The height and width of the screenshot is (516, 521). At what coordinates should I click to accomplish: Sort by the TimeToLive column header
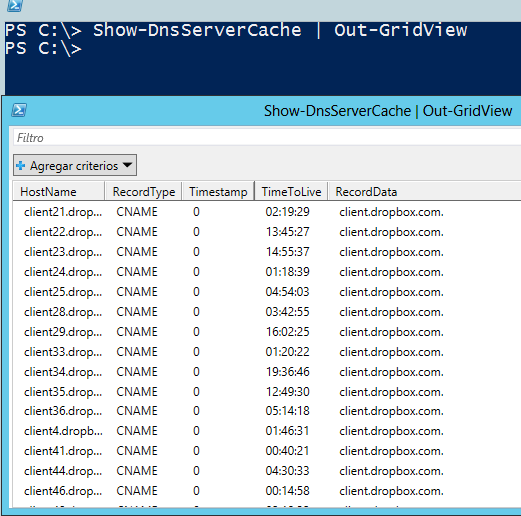click(x=291, y=192)
